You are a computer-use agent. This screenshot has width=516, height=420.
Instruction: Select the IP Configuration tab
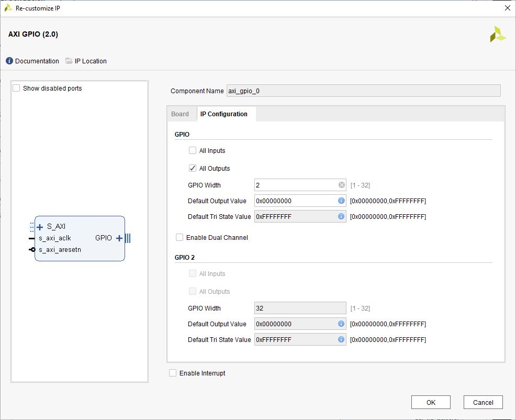coord(223,114)
